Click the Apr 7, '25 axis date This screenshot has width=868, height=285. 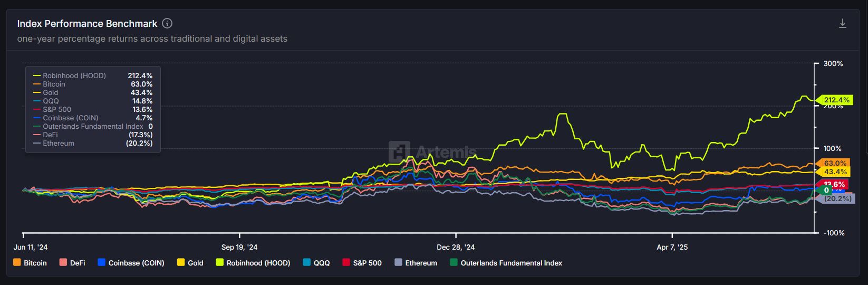coord(672,247)
